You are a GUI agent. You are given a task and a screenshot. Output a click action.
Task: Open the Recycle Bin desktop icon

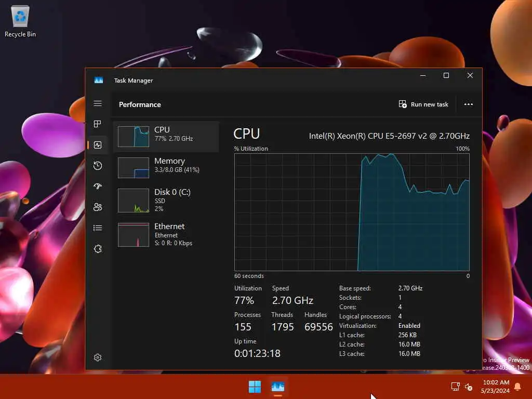[x=20, y=21]
